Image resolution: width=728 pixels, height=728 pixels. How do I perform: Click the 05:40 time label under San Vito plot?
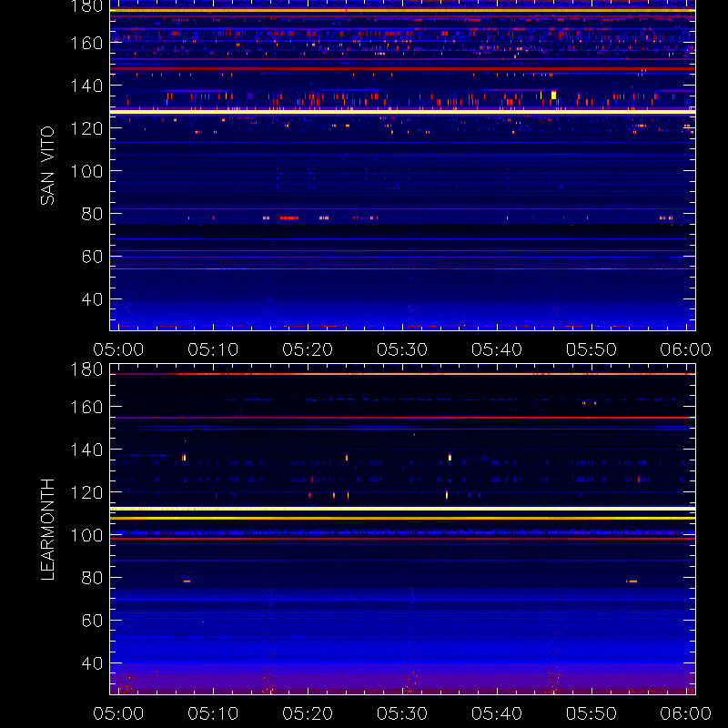497,349
